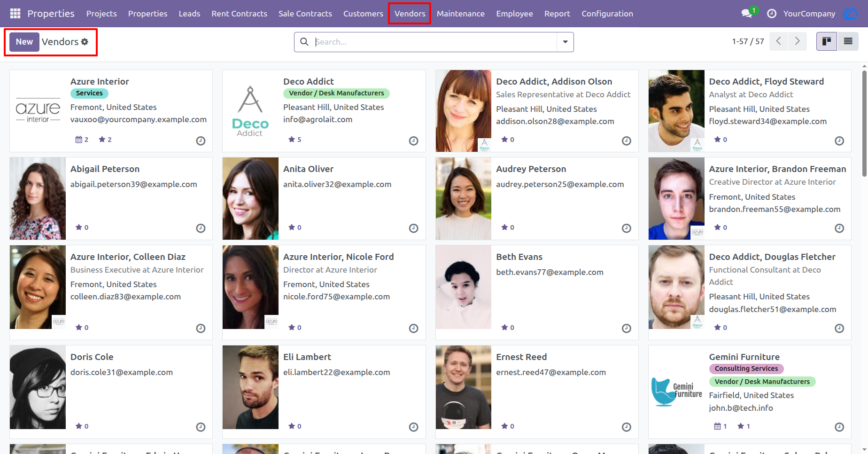Open activity clock on Eli Lambert card
868x454 pixels.
point(413,427)
